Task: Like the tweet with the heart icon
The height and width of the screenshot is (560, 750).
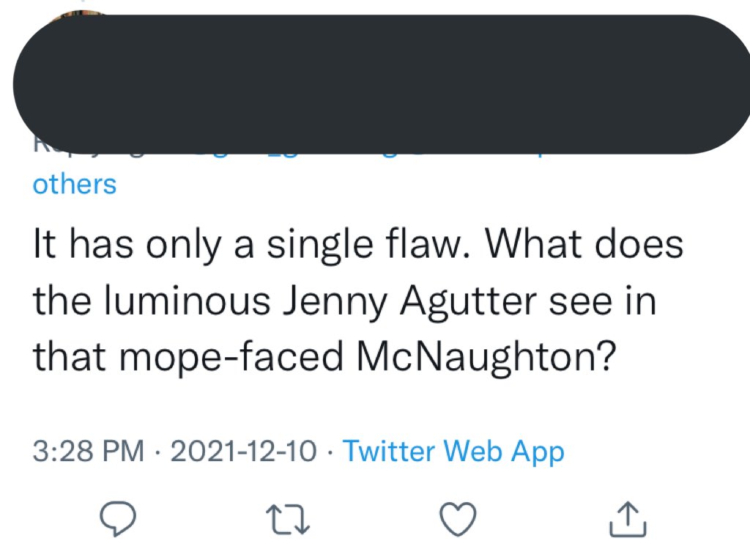Action: point(459,518)
